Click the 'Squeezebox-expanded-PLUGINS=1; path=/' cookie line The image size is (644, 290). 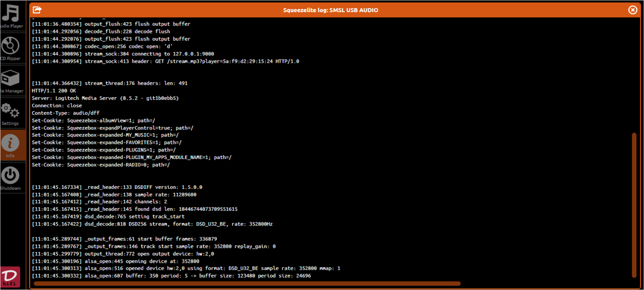(104, 150)
